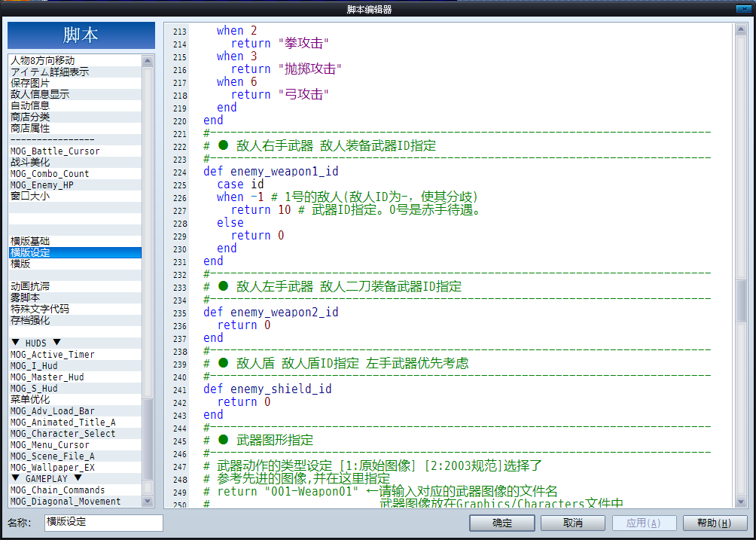Select script MOG_Scene_File_A
Screen dimensions: 756x540
(75, 456)
